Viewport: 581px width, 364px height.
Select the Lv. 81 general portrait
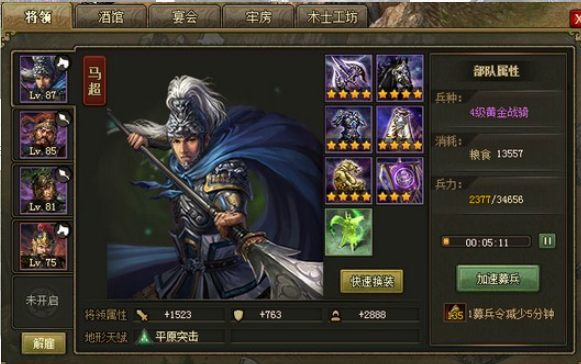coord(43,191)
